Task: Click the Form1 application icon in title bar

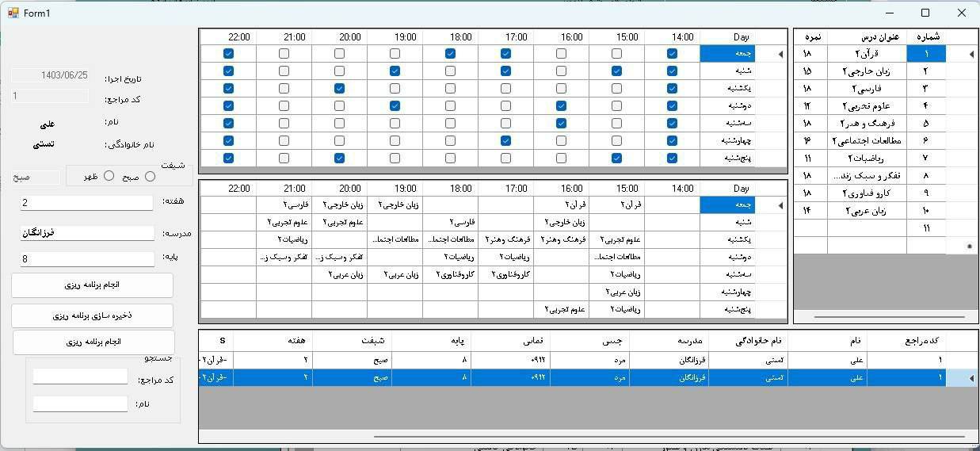Action: pos(13,13)
